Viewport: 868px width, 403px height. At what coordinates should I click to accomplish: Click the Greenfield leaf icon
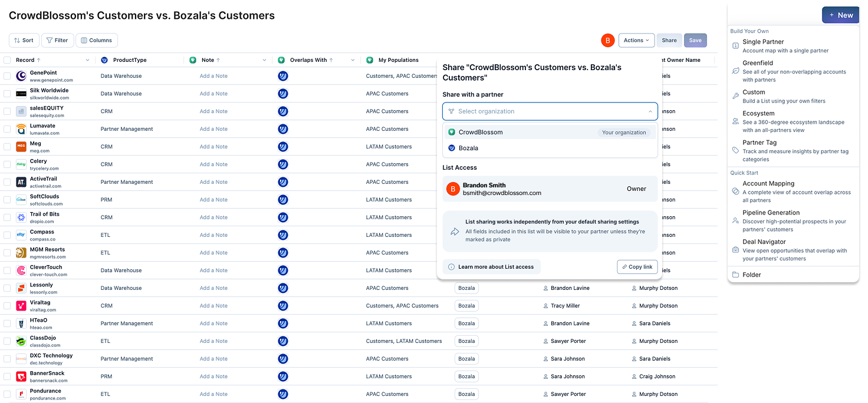click(735, 71)
